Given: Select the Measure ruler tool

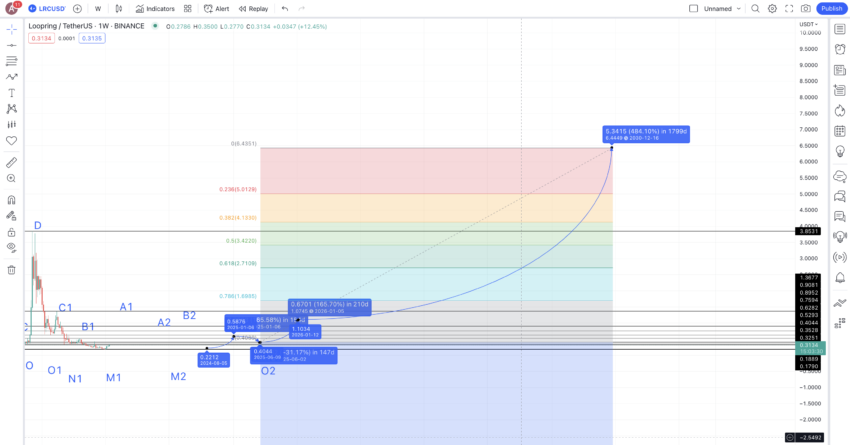Looking at the screenshot, I should (11, 162).
